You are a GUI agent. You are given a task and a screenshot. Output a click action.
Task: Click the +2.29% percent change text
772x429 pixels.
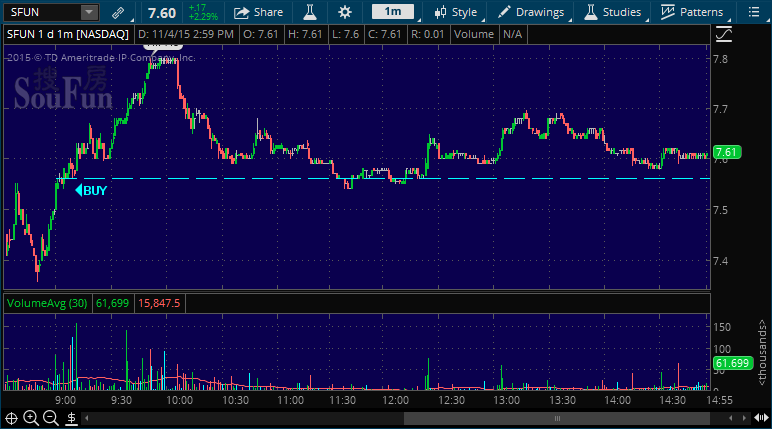(203, 17)
